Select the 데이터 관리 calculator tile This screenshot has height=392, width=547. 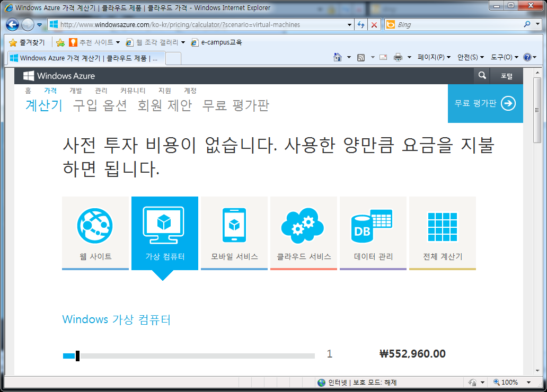coord(373,233)
